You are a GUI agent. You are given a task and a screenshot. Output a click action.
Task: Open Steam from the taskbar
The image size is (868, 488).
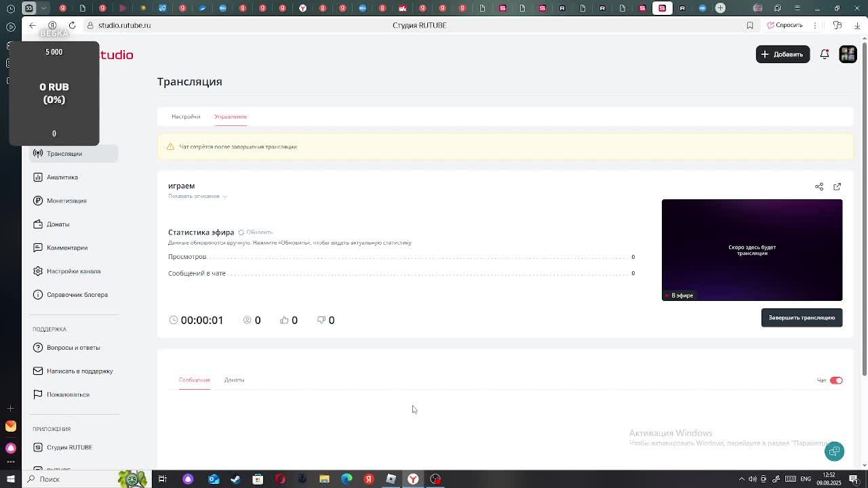point(235,479)
